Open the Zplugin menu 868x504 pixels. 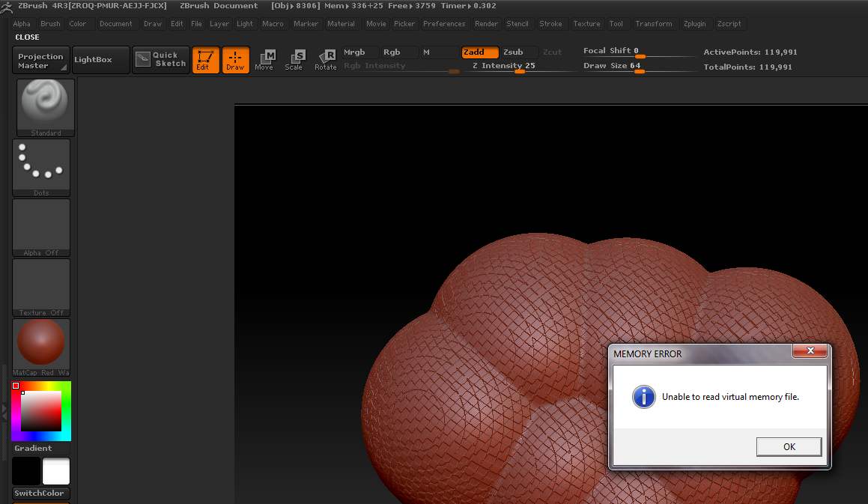tap(695, 24)
